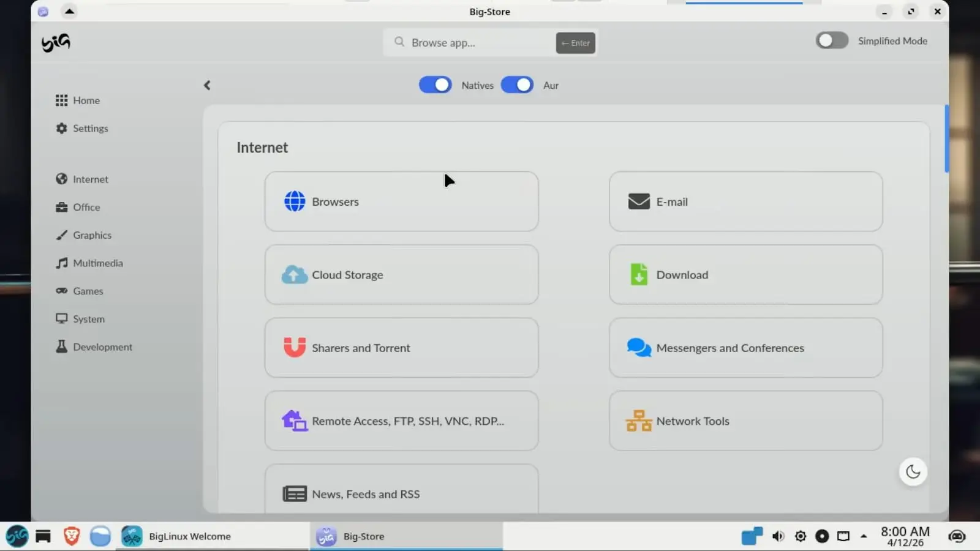The width and height of the screenshot is (980, 551).
Task: Select Internet category in sidebar
Action: point(82,179)
